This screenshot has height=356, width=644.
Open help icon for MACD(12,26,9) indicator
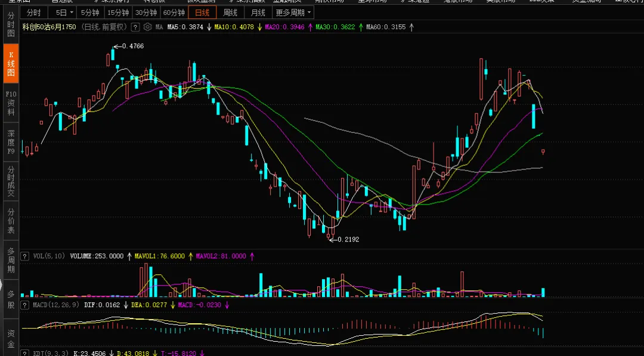coord(24,305)
